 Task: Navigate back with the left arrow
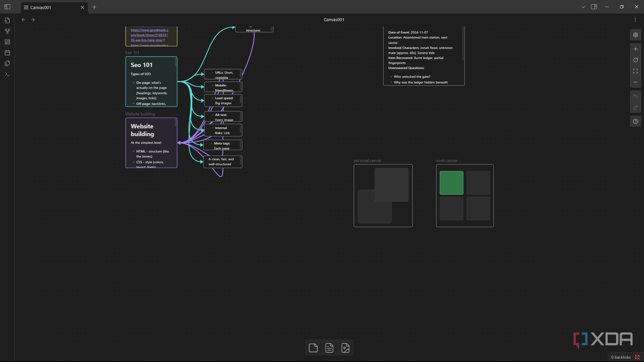pyautogui.click(x=23, y=20)
